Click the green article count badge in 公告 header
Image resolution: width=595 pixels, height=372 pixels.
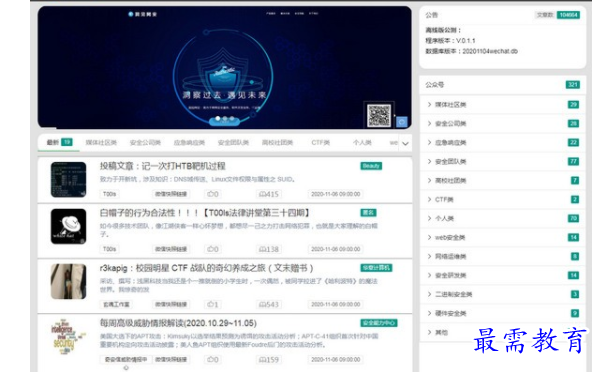tap(568, 15)
